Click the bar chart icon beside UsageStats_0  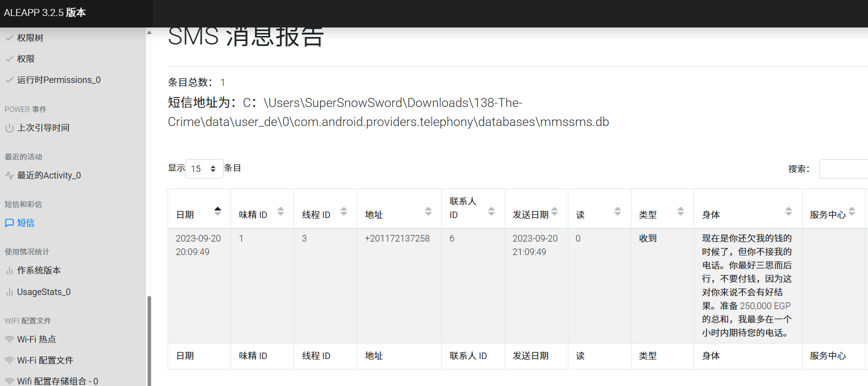click(9, 292)
